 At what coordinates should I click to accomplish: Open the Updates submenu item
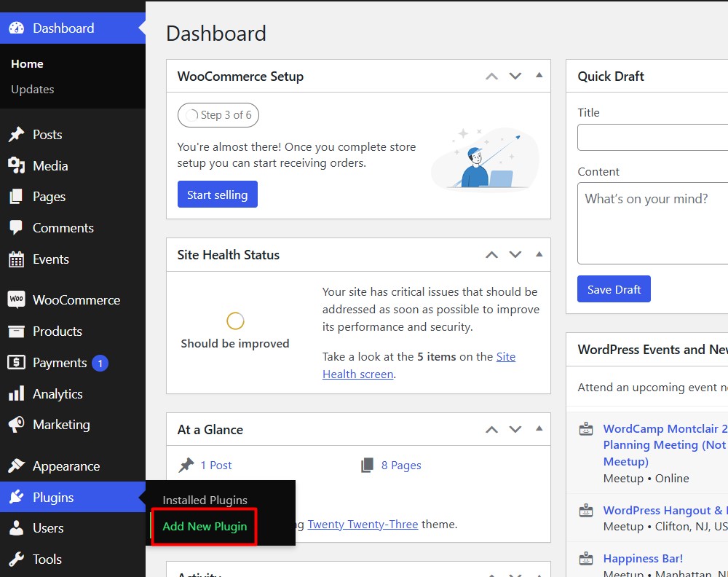tap(33, 89)
